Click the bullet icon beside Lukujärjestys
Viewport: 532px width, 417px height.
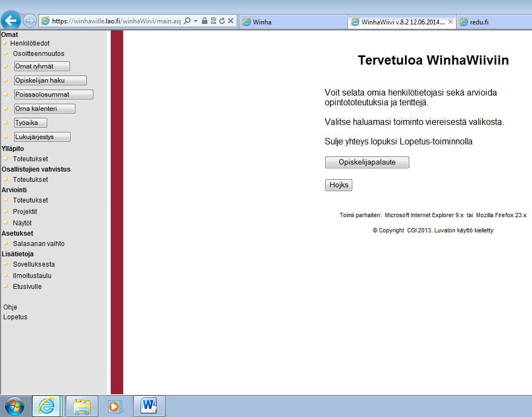click(x=6, y=137)
